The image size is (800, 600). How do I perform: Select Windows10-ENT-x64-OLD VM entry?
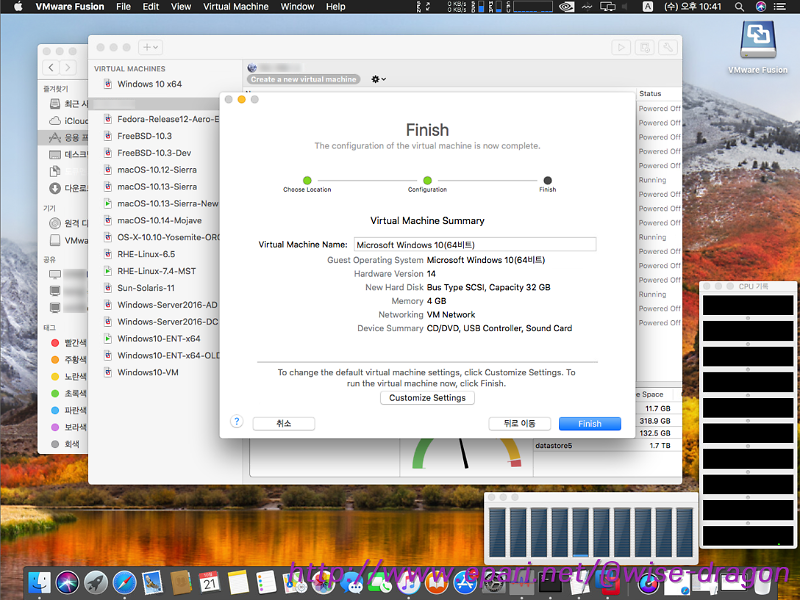pyautogui.click(x=161, y=355)
